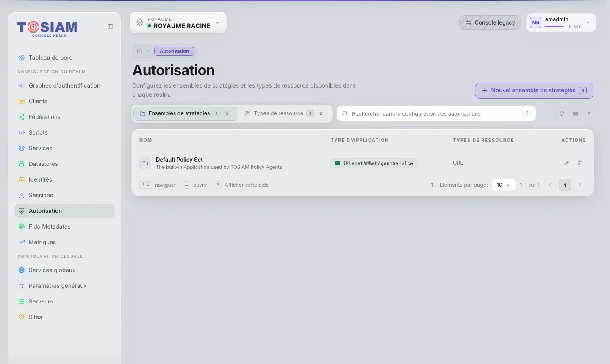Go to previous page arrow

tap(550, 185)
